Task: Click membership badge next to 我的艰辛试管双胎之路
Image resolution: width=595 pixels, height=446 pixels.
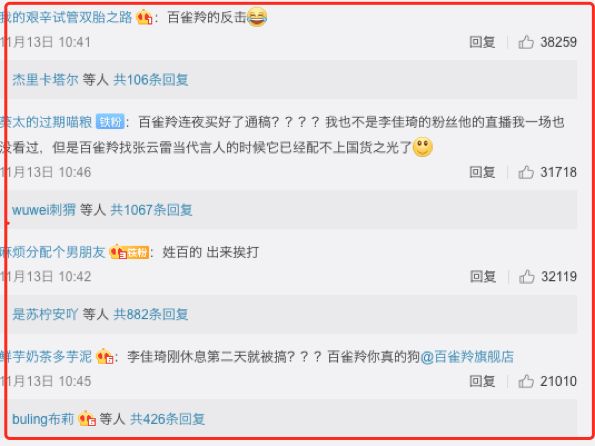Action: click(x=144, y=17)
